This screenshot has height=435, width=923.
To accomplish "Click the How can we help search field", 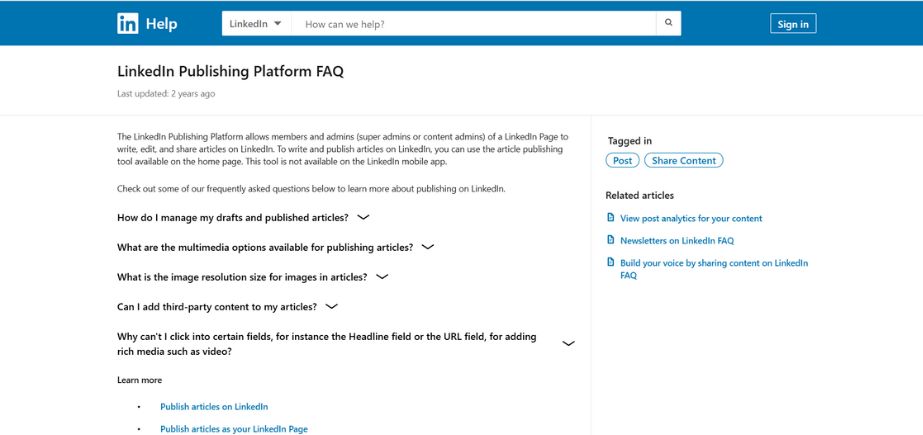I will [474, 24].
